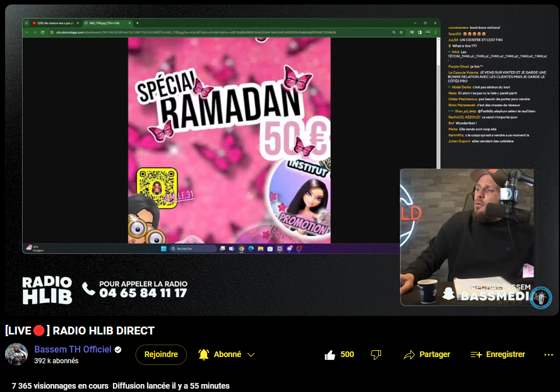Close the Ma chanson YouTube tab in stream
The height and width of the screenshot is (392, 560).
tap(78, 23)
